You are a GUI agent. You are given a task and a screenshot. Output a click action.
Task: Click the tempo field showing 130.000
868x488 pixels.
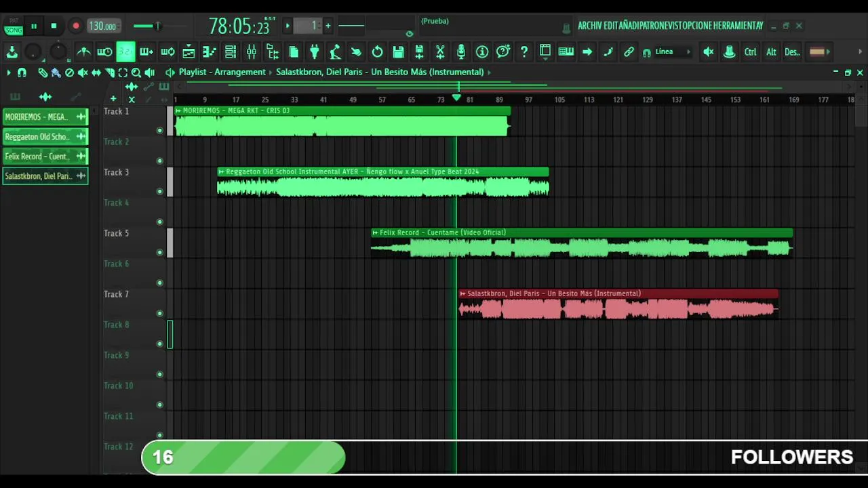[x=103, y=26]
